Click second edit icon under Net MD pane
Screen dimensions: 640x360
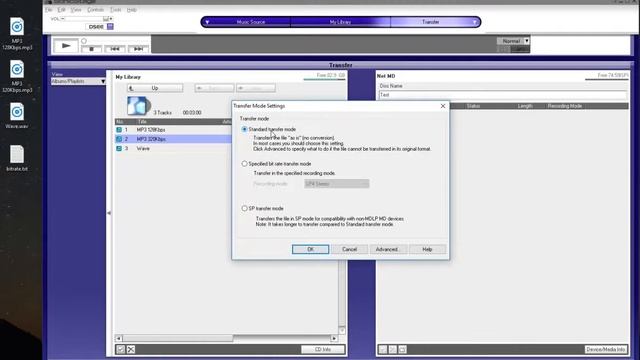(x=393, y=349)
